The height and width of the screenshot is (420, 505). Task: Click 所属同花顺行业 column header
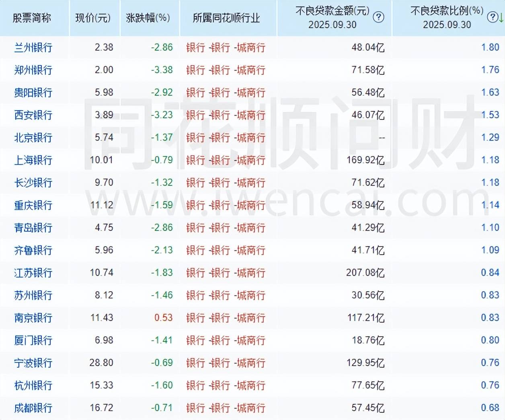click(226, 18)
